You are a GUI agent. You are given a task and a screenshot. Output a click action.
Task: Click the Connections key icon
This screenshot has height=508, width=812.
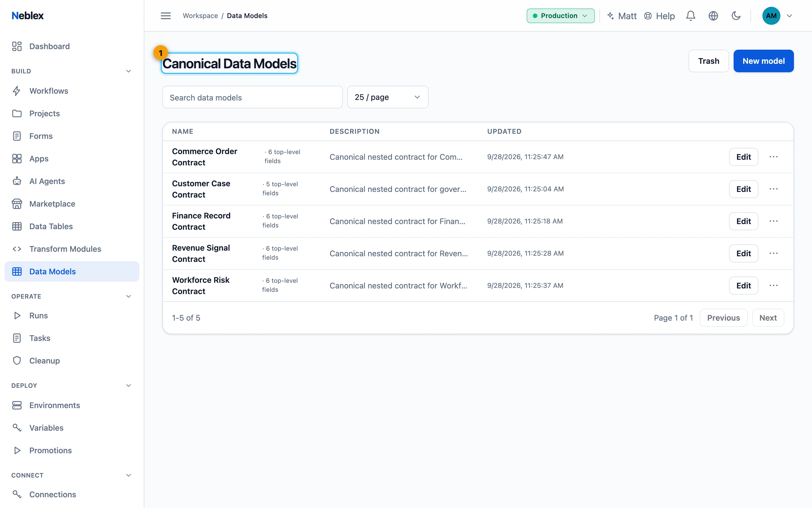click(x=17, y=494)
